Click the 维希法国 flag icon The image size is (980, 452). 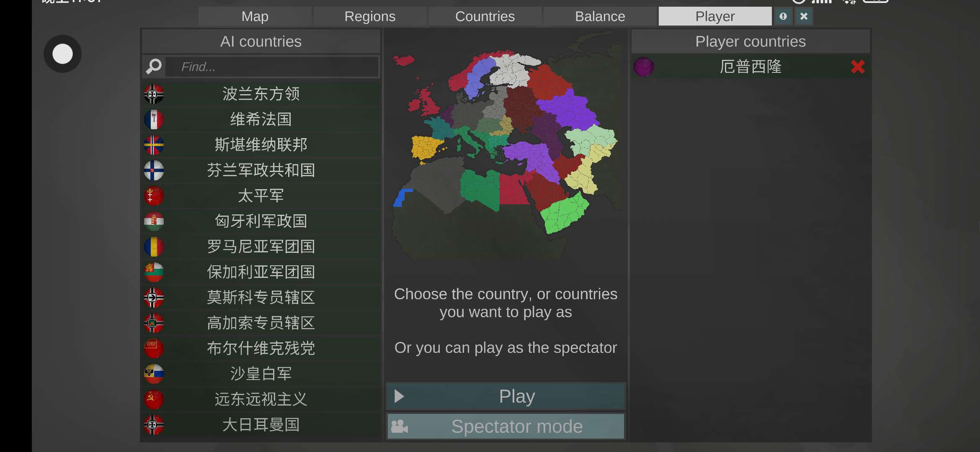point(154,120)
